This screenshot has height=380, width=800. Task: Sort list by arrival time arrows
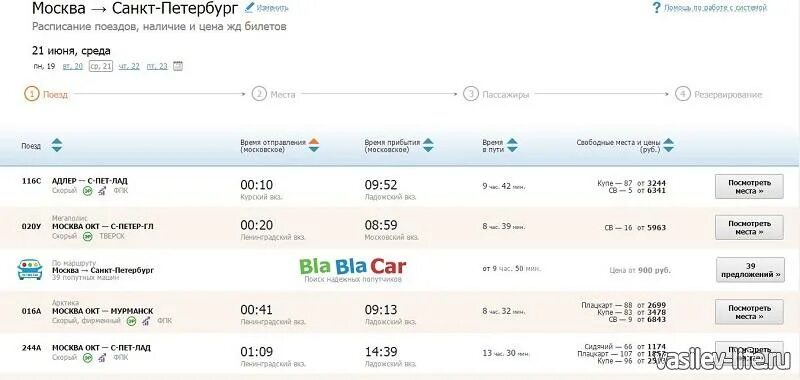428,145
